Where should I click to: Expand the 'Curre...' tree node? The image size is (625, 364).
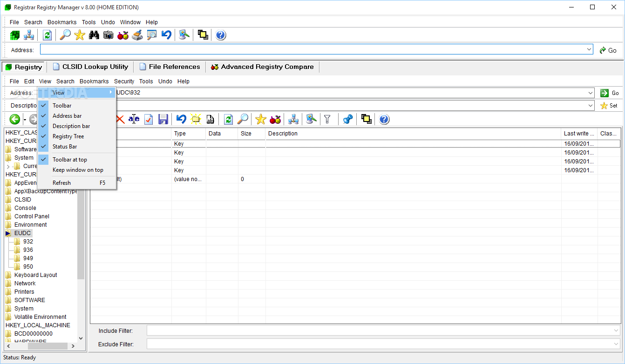tap(8, 166)
